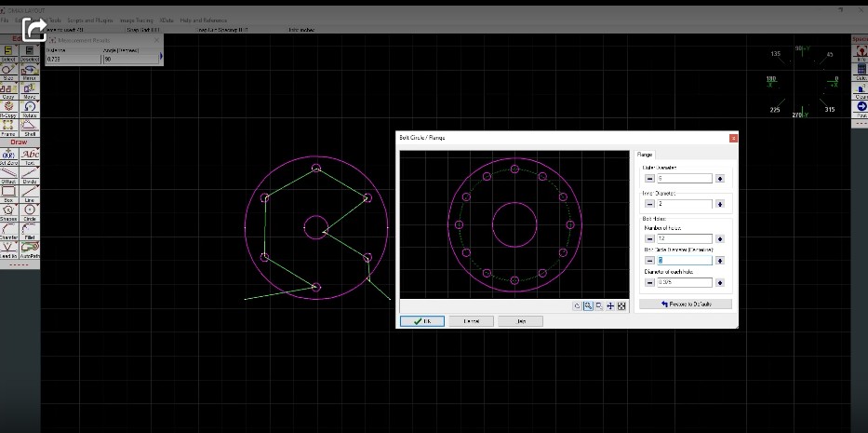868x433 pixels.
Task: Pick the Chamfer tool
Action: [x=8, y=231]
